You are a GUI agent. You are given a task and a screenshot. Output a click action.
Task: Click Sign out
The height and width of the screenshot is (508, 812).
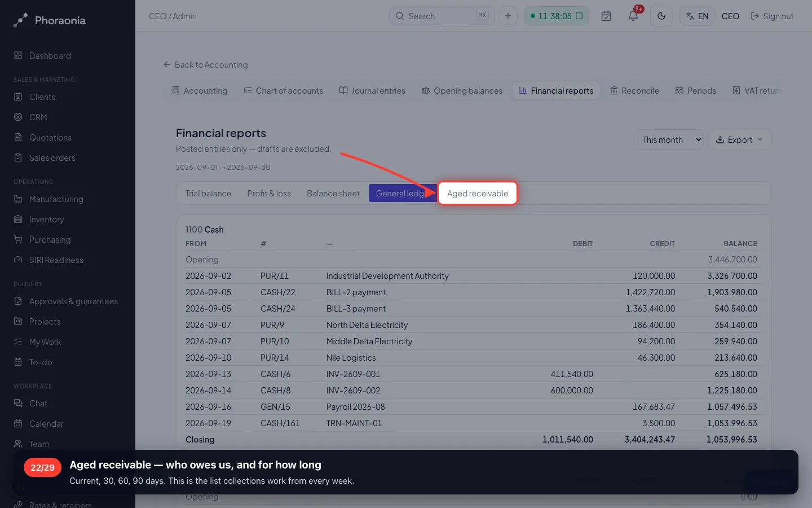(x=772, y=16)
